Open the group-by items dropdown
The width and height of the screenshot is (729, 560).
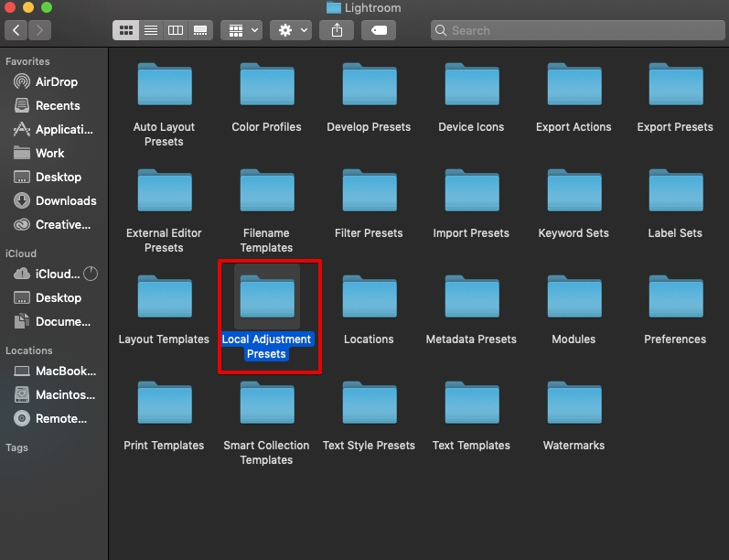241,30
